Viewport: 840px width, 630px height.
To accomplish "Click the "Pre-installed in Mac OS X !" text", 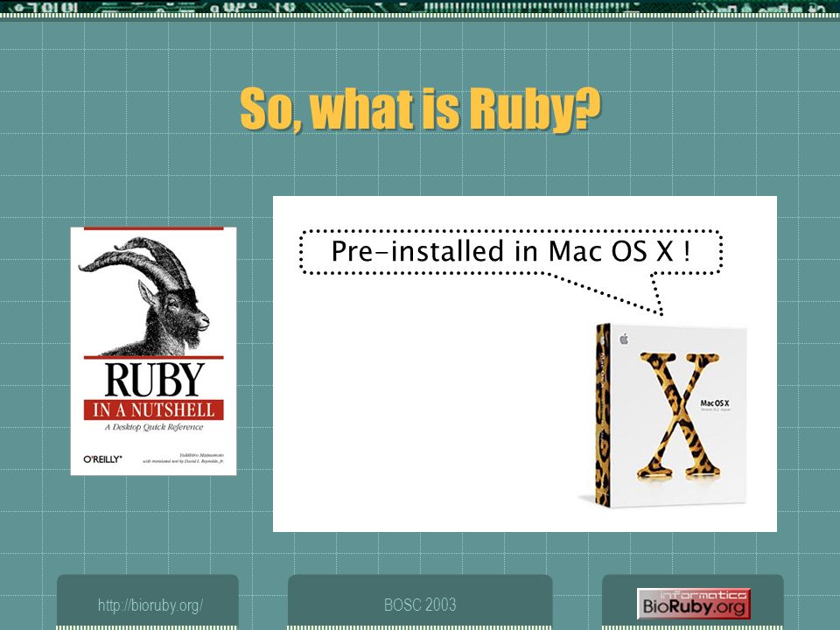I will pos(510,251).
